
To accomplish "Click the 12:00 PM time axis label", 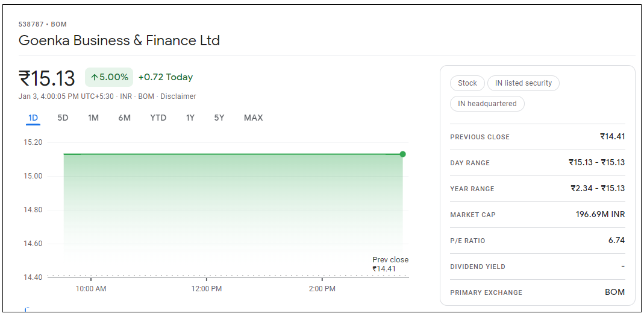I will point(207,289).
